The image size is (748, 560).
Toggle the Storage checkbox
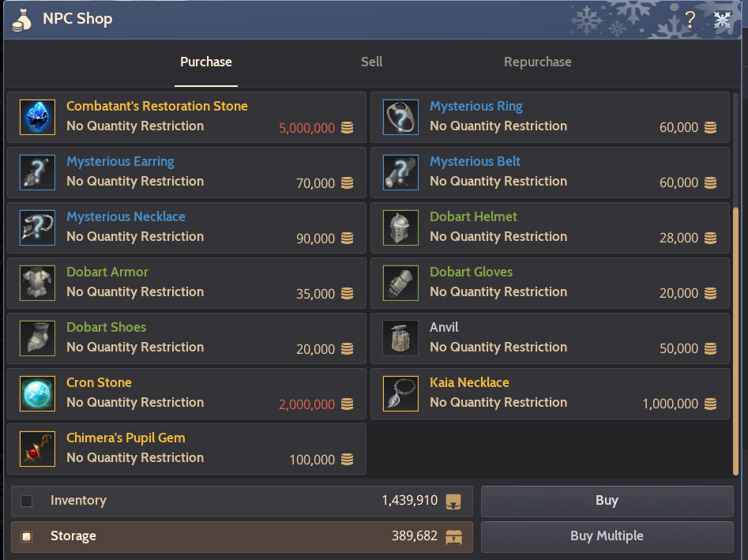[25, 536]
